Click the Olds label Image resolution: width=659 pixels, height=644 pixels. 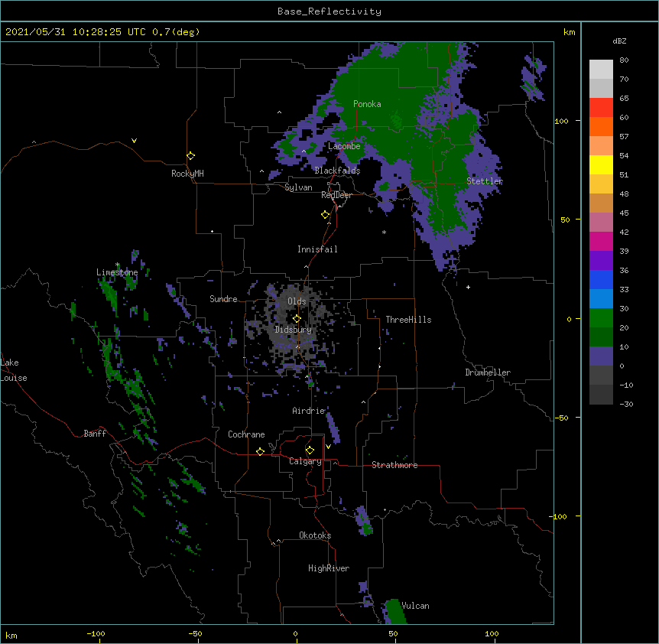297,301
